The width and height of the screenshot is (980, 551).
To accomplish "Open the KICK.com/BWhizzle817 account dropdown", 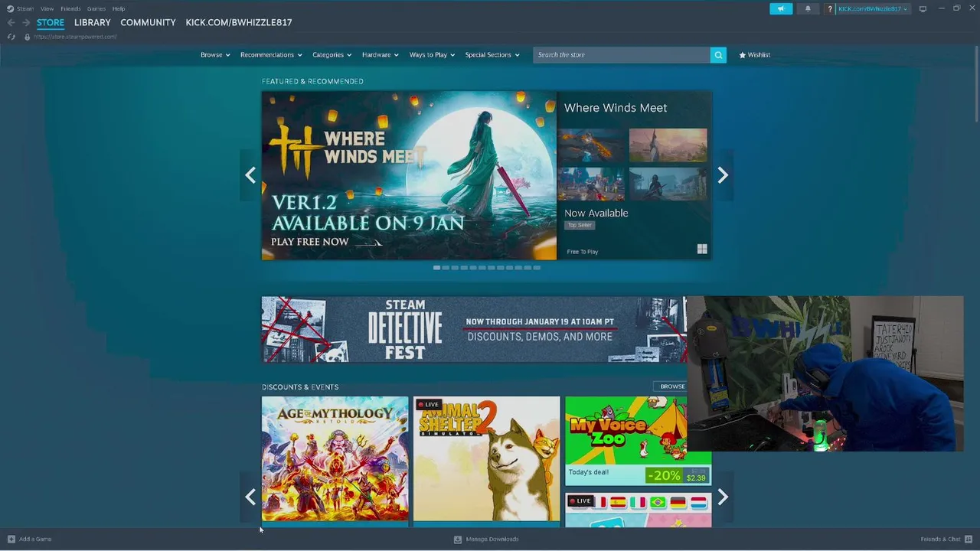I will point(873,9).
